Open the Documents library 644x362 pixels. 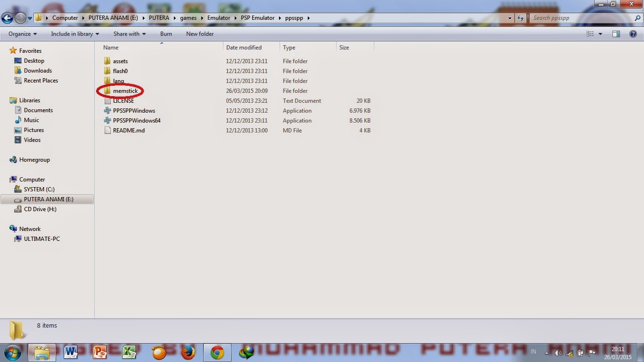(x=38, y=110)
